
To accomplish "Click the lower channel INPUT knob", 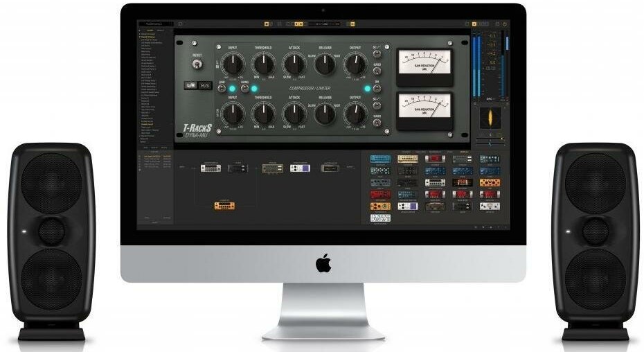I will [233, 114].
